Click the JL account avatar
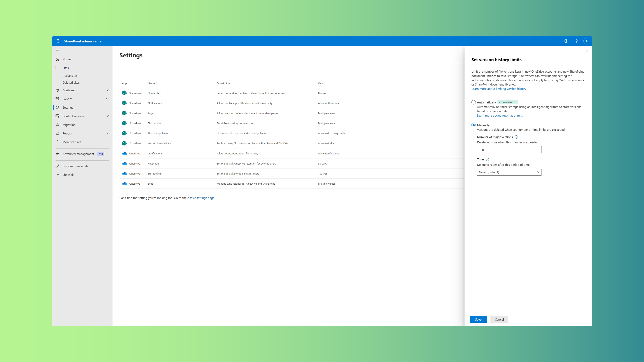 click(587, 41)
